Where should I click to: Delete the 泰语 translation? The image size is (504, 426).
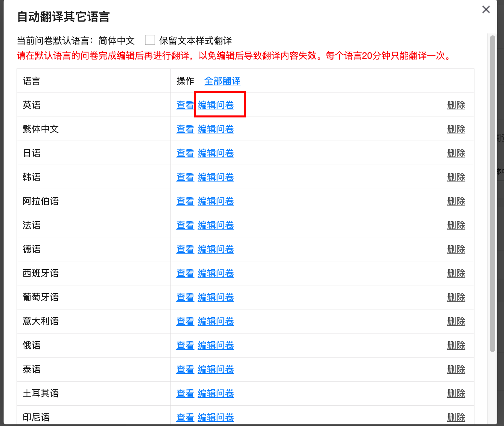pos(456,369)
